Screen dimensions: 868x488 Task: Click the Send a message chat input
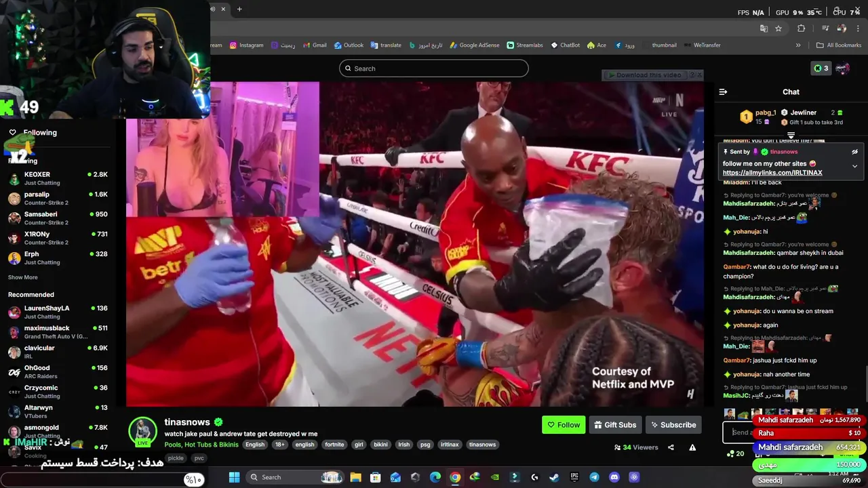coord(739,432)
